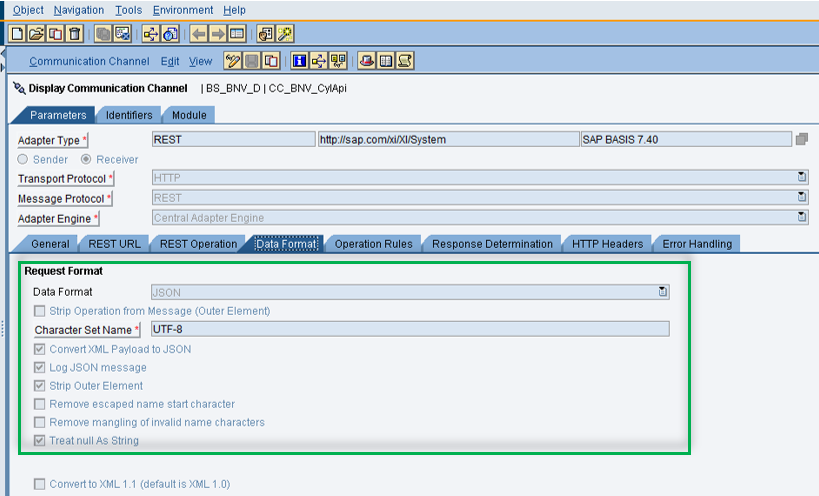The height and width of the screenshot is (496, 819).
Task: Toggle Convert XML Payload to JSON checkbox
Action: pyautogui.click(x=39, y=349)
